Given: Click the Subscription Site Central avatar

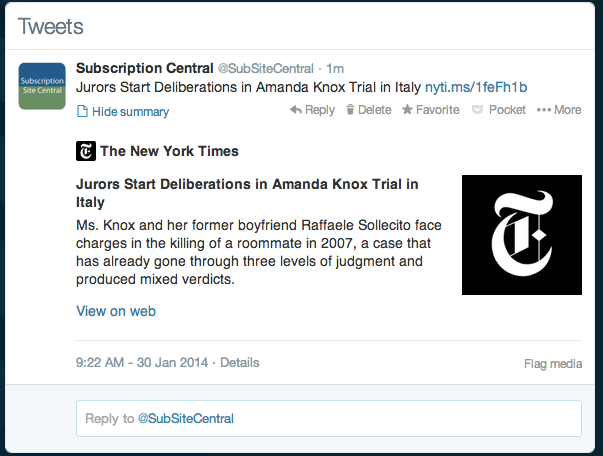Looking at the screenshot, I should coord(42,86).
